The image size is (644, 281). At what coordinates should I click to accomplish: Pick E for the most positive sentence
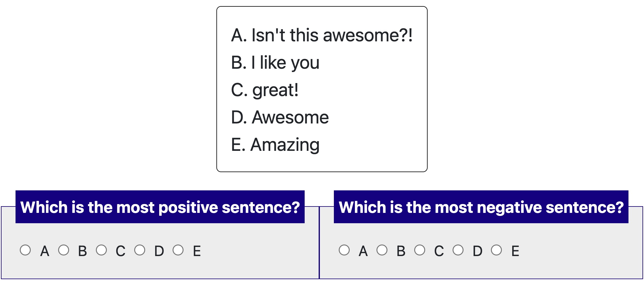point(178,250)
